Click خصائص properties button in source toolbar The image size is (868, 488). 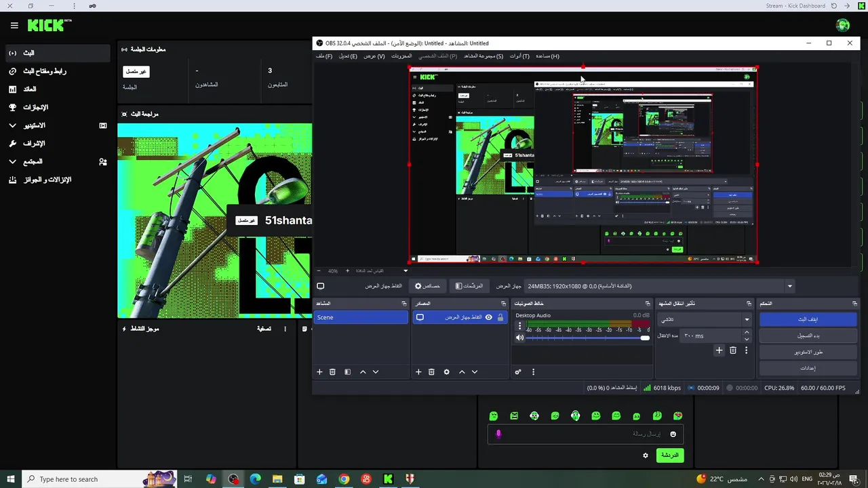(x=428, y=286)
